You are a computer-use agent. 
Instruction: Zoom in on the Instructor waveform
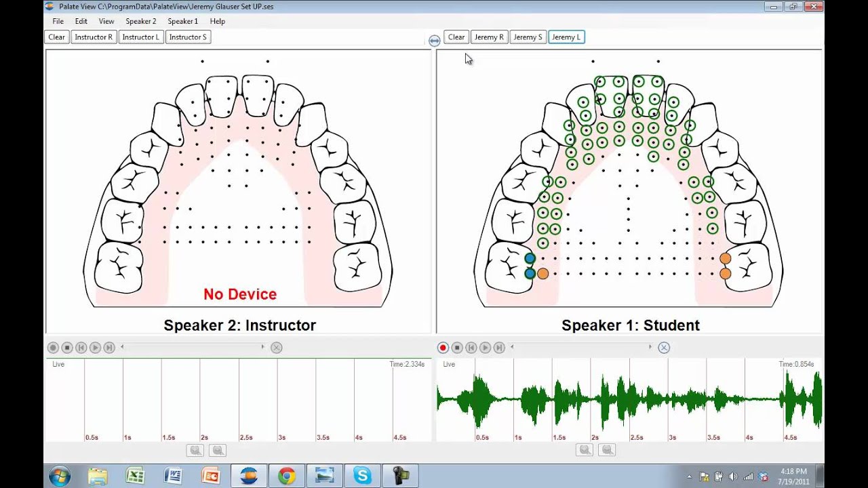pos(195,450)
